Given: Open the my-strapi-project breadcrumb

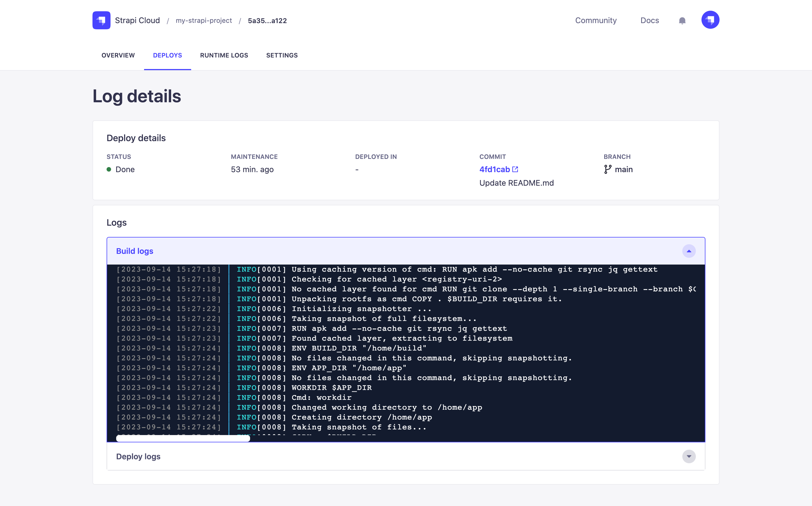Looking at the screenshot, I should (204, 21).
